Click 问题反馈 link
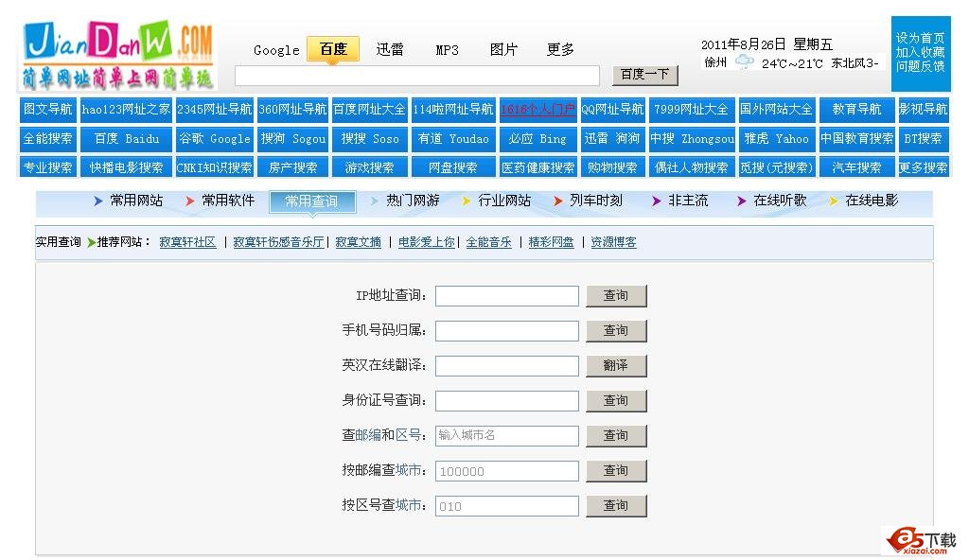This screenshot has width=969, height=560. 920,67
